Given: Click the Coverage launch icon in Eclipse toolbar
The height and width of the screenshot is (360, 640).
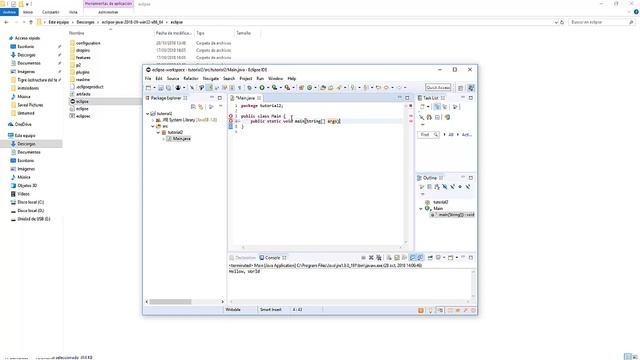Looking at the screenshot, I should 275,88.
